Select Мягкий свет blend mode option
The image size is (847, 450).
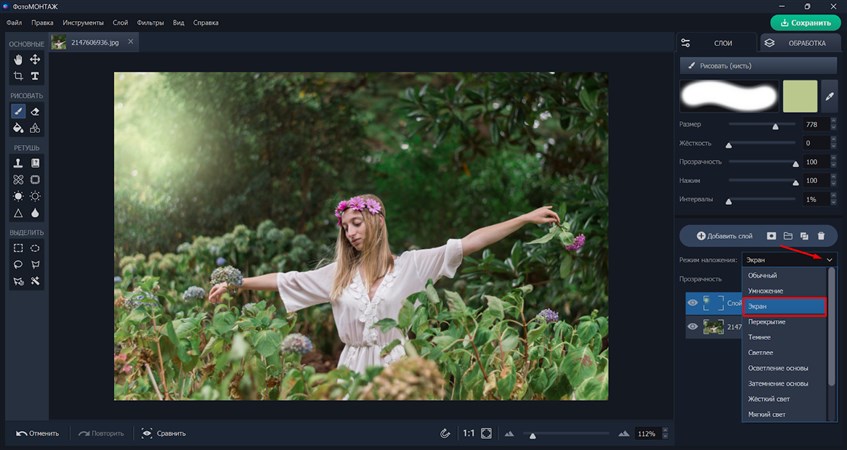coord(765,414)
